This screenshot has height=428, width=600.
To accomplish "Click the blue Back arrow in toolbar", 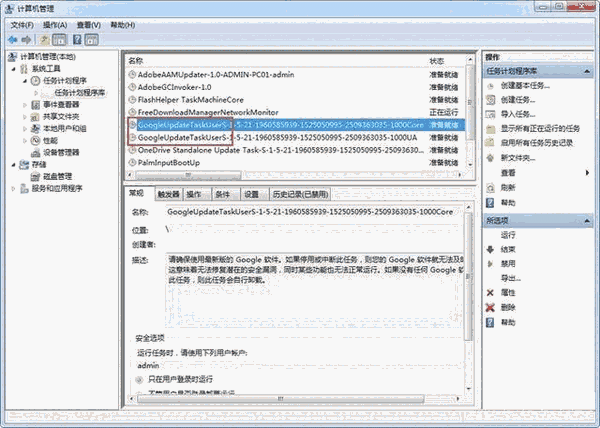I will point(13,39).
